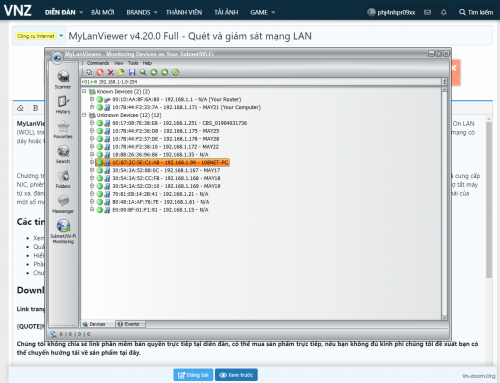Click the device list vertical scrollbar

coord(444,203)
